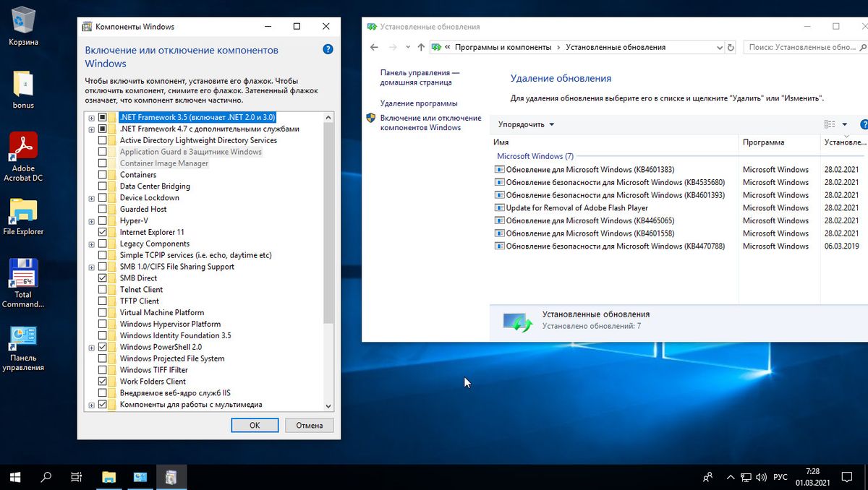Switch input language РУС indicator

pos(780,477)
